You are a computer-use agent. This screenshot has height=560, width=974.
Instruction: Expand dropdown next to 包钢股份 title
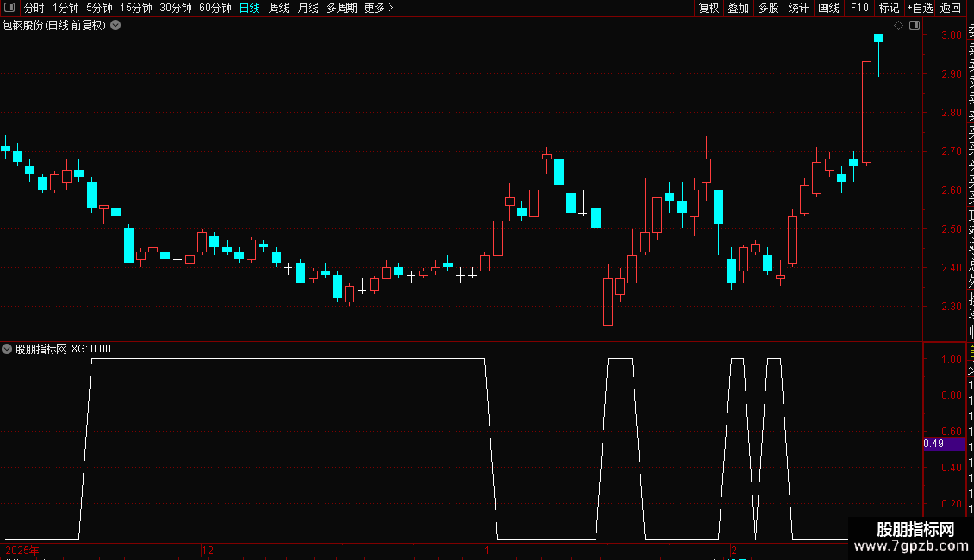116,26
